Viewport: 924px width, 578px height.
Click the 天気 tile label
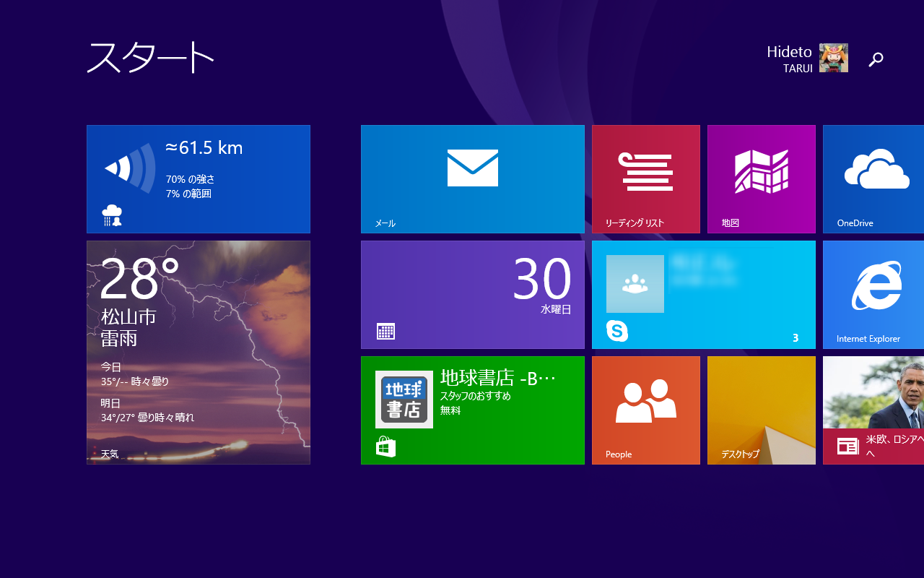110,454
